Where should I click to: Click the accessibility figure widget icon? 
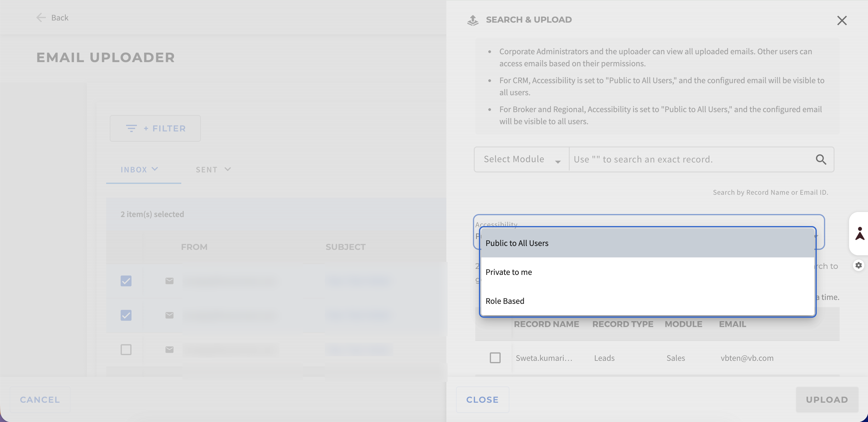(x=859, y=233)
